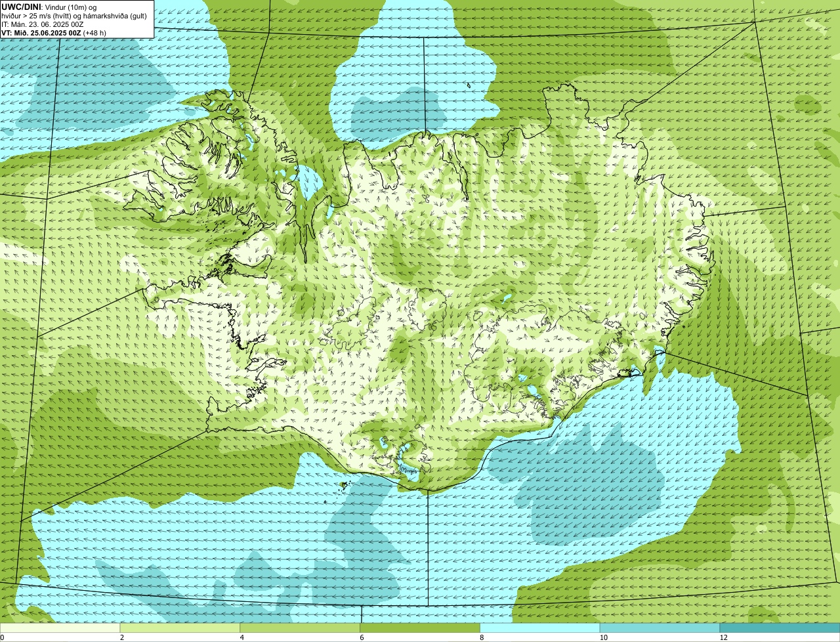Click the valid time "VT: Mið. 25.06.2025 00Z (+48 h)"
840x642 pixels.
54,32
